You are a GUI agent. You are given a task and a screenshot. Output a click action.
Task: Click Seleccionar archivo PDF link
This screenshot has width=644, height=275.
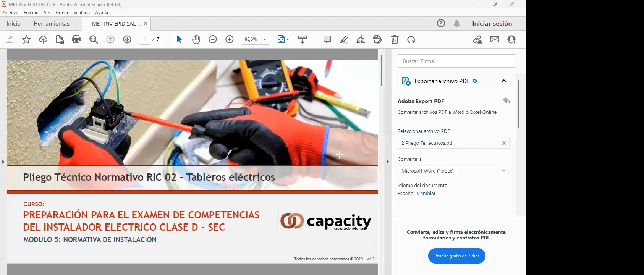(x=424, y=131)
